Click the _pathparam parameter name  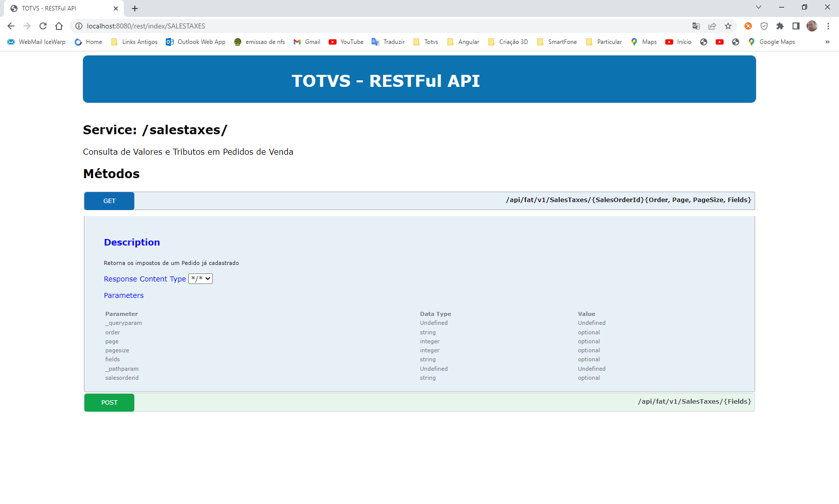[122, 369]
